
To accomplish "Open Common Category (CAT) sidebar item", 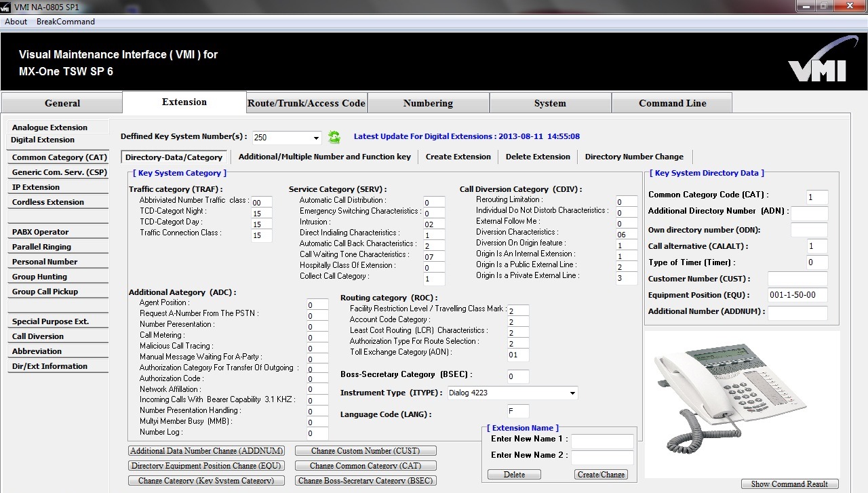I will pyautogui.click(x=58, y=157).
